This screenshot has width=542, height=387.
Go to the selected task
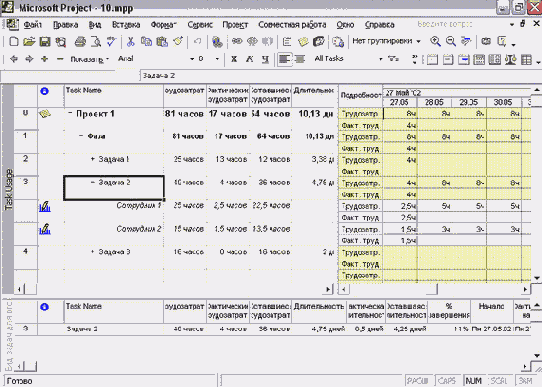click(466, 42)
